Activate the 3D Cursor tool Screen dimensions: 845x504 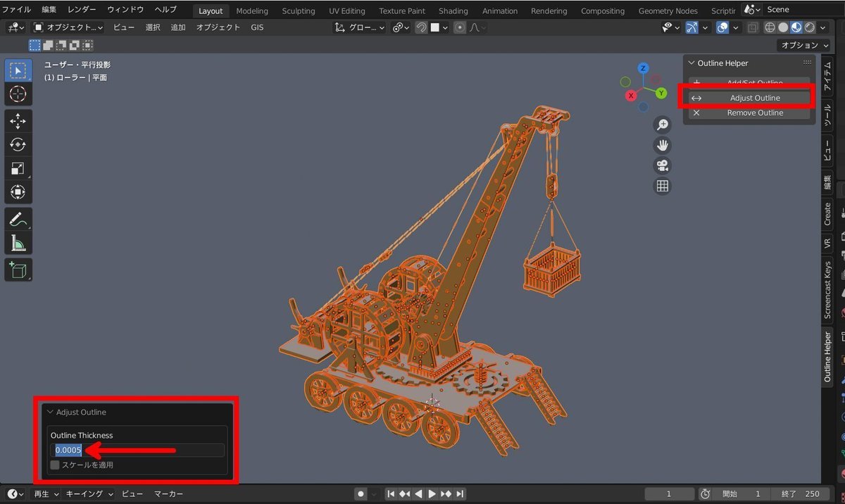click(18, 94)
